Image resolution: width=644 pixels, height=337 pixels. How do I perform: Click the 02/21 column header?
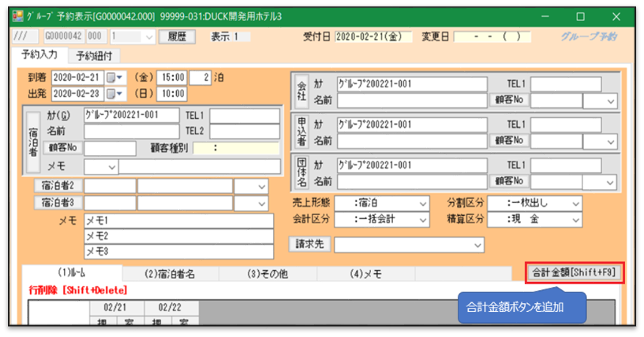coord(116,308)
